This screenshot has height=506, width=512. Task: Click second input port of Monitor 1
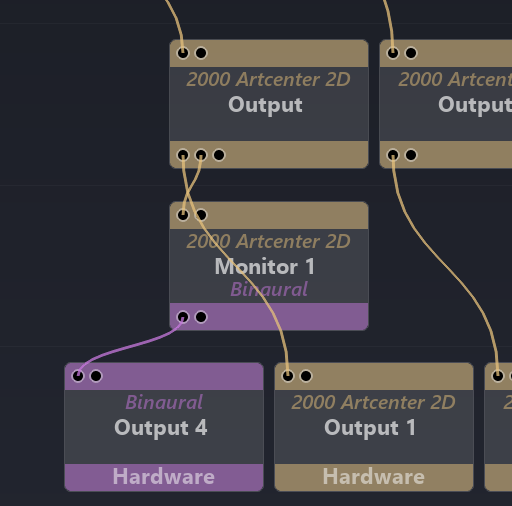coord(201,215)
